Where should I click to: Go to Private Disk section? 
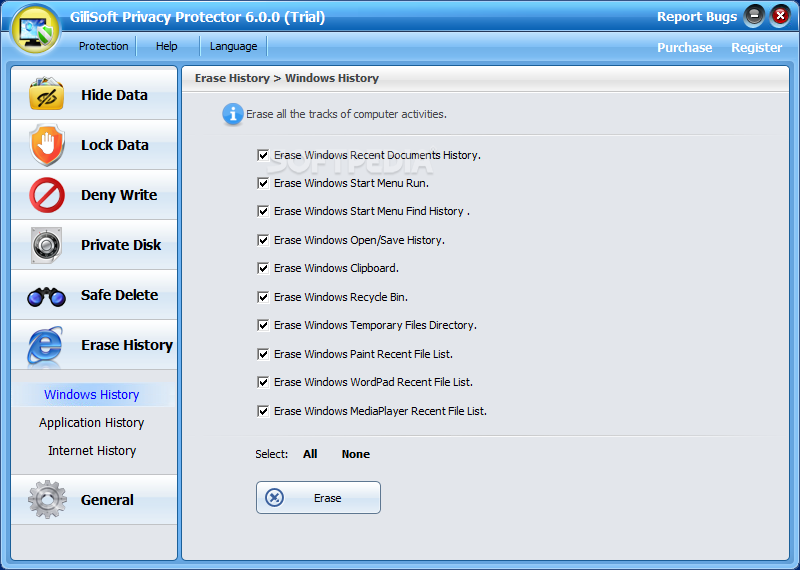pyautogui.click(x=94, y=245)
